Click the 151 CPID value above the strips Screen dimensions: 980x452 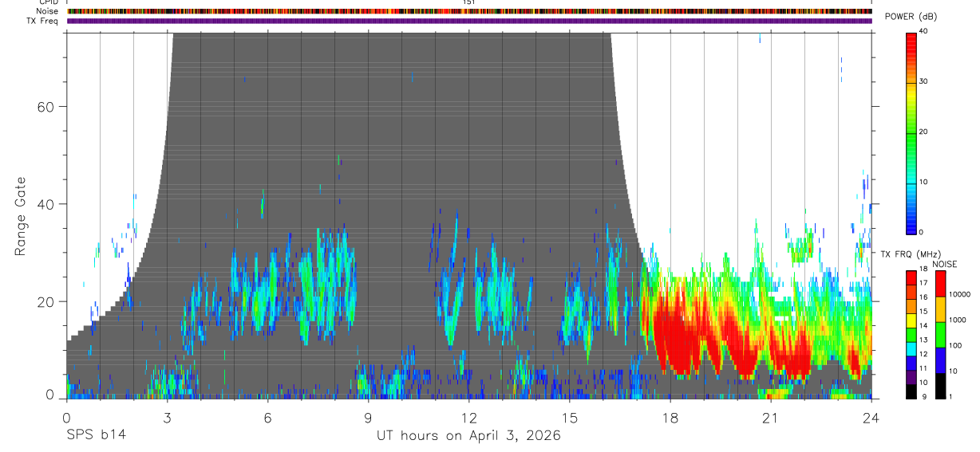(x=468, y=2)
